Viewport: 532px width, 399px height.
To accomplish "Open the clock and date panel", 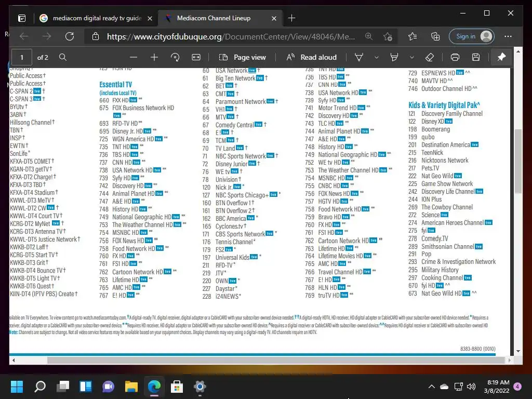I will 497,387.
